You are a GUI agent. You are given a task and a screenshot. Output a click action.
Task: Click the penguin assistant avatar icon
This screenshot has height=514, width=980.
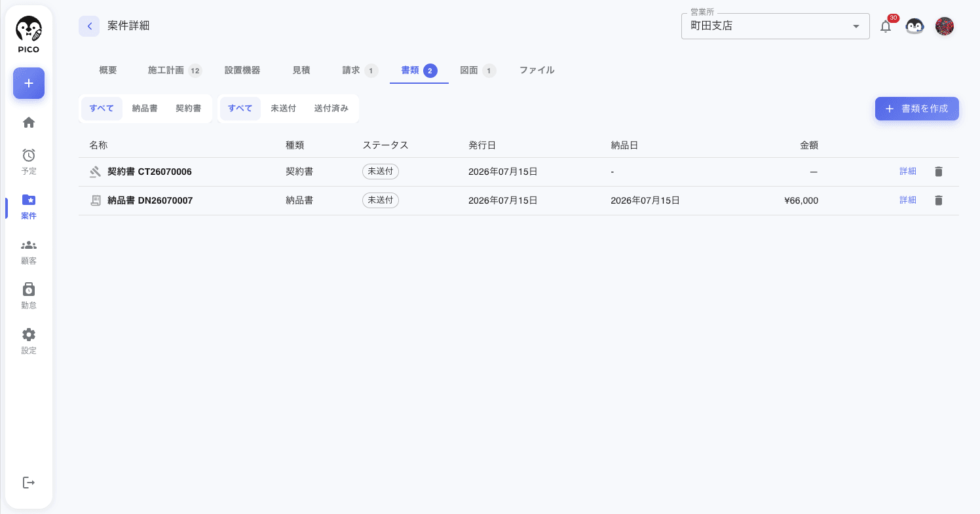914,26
